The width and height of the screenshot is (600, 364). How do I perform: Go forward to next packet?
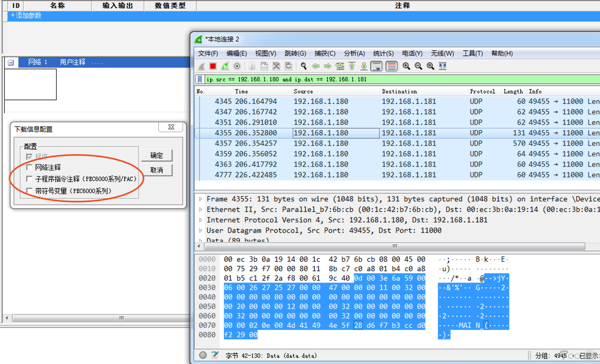point(328,66)
